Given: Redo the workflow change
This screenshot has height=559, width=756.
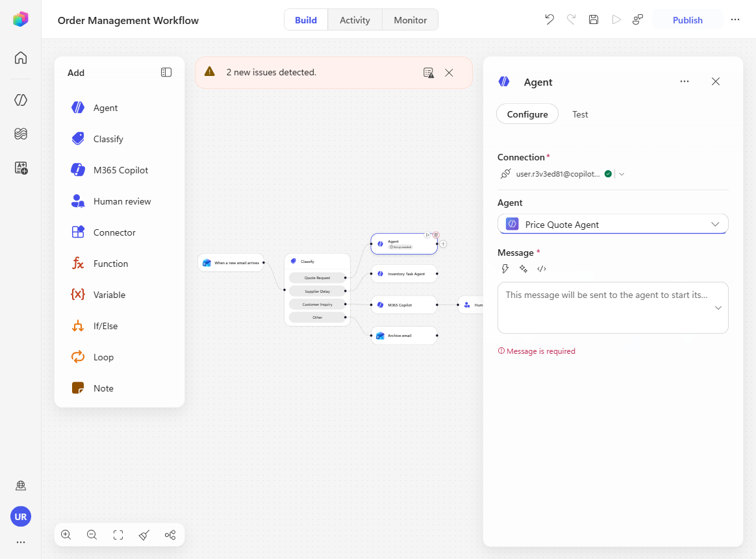Looking at the screenshot, I should [x=572, y=19].
